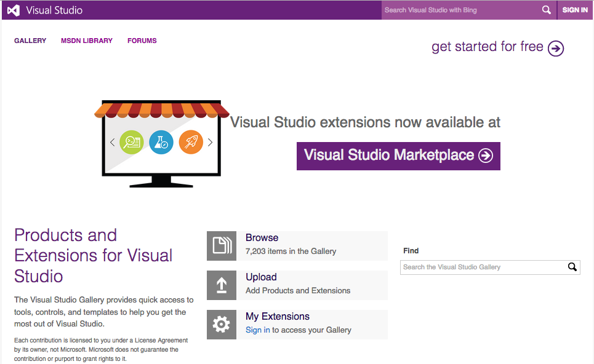Click the Bing search magnifier icon
Image resolution: width=594 pixels, height=364 pixels.
[546, 10]
